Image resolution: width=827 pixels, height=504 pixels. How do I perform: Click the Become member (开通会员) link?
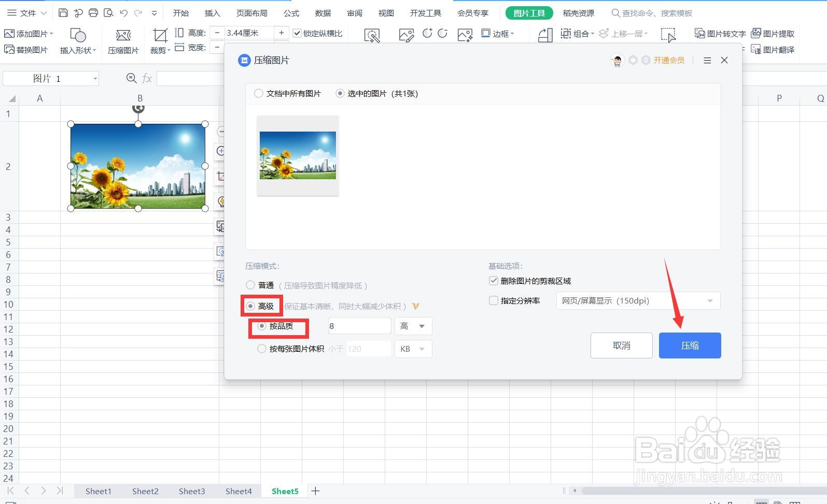pos(669,61)
